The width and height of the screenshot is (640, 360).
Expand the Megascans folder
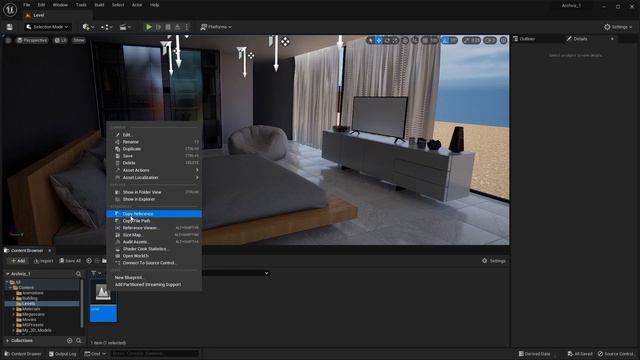(x=13, y=314)
